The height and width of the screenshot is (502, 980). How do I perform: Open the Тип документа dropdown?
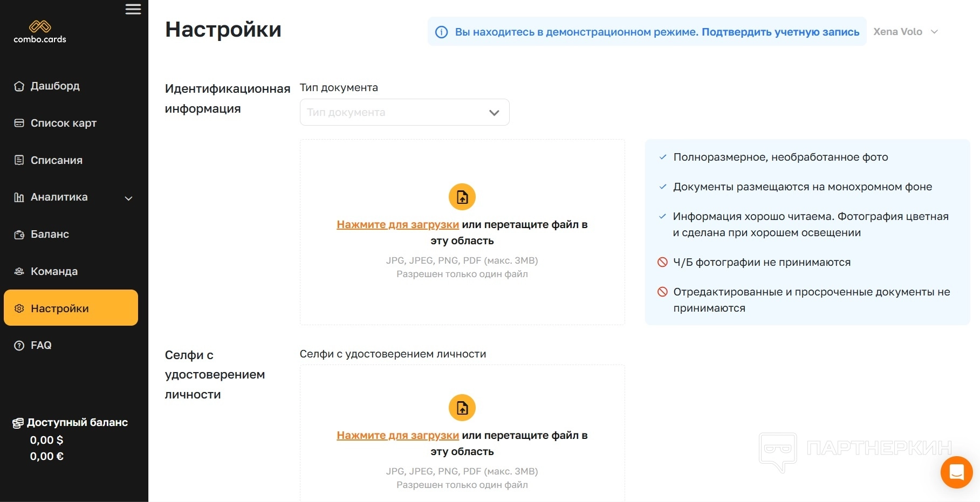[x=405, y=112]
